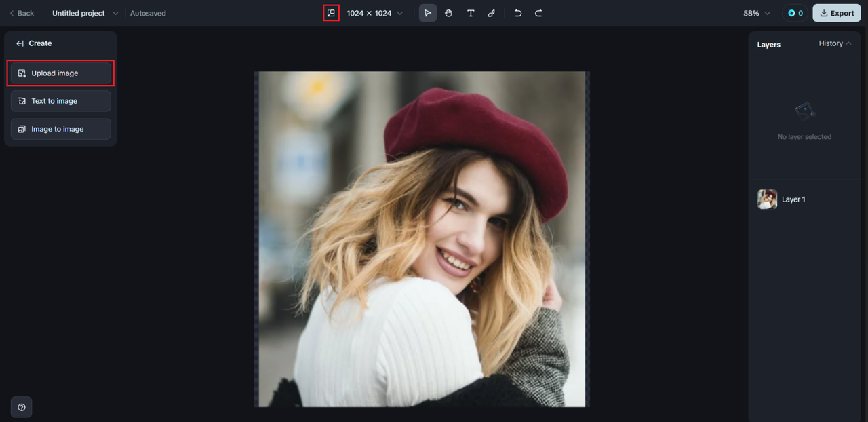Select the Layer 1 thumbnail
The height and width of the screenshot is (422, 868).
(768, 199)
